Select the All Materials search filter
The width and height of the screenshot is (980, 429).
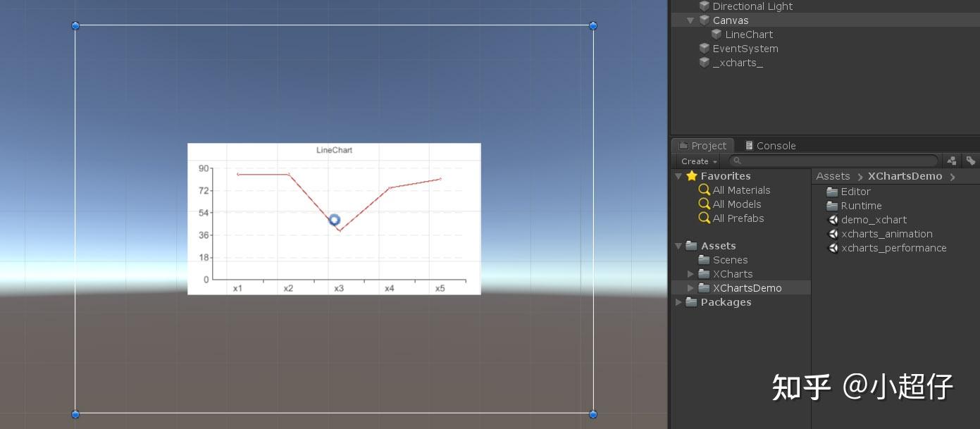[x=741, y=190]
